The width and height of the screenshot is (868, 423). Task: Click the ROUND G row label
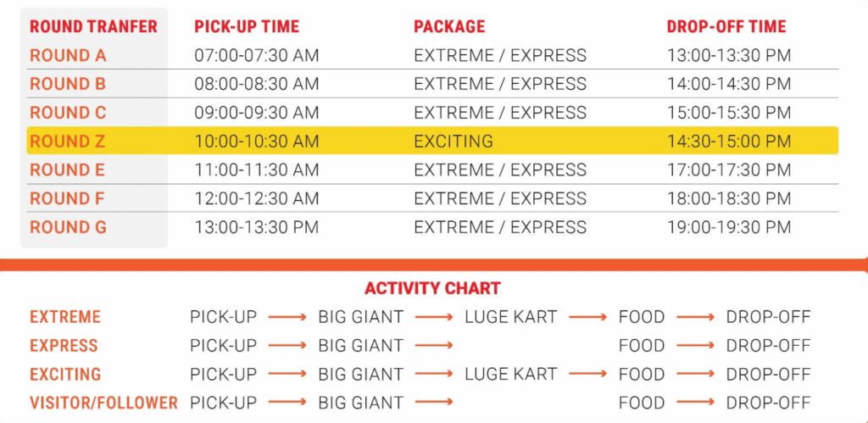pos(68,227)
